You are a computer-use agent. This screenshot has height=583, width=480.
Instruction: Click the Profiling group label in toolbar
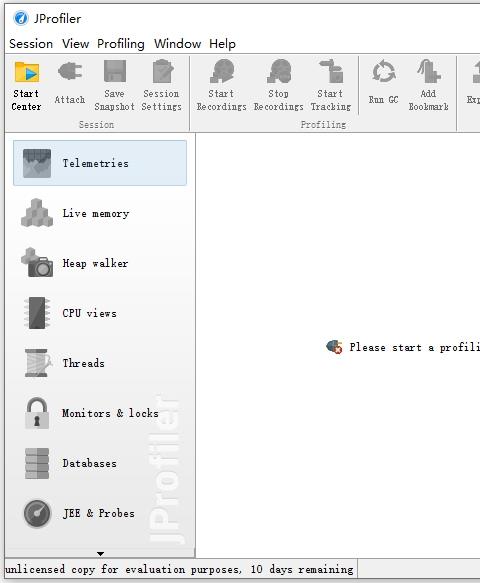323,125
